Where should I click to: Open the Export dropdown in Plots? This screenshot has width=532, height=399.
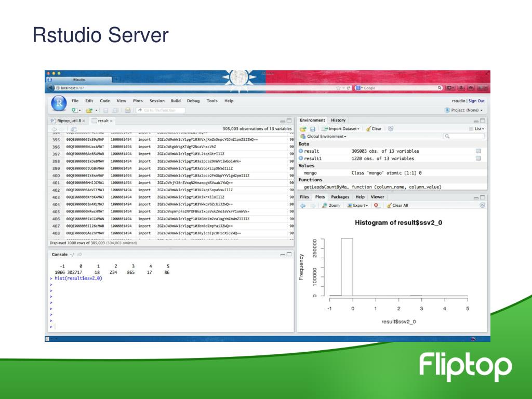point(357,205)
